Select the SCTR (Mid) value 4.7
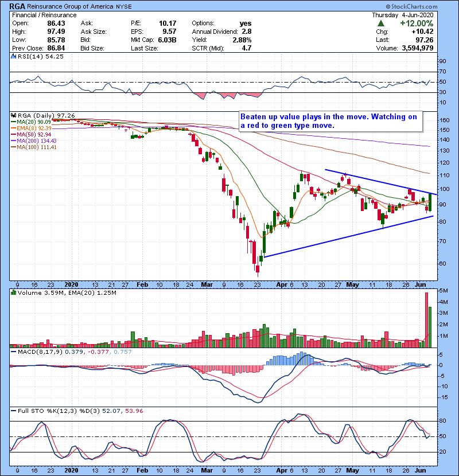459x476 pixels. pyautogui.click(x=247, y=48)
